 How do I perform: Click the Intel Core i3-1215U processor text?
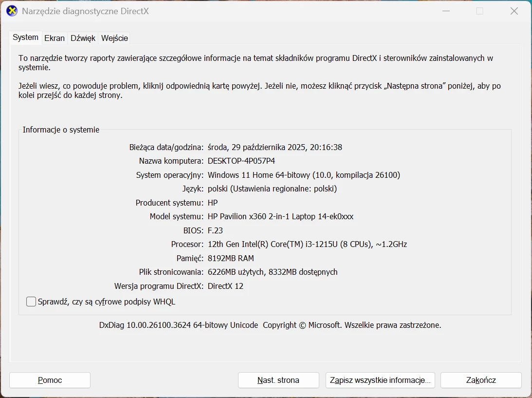point(307,244)
